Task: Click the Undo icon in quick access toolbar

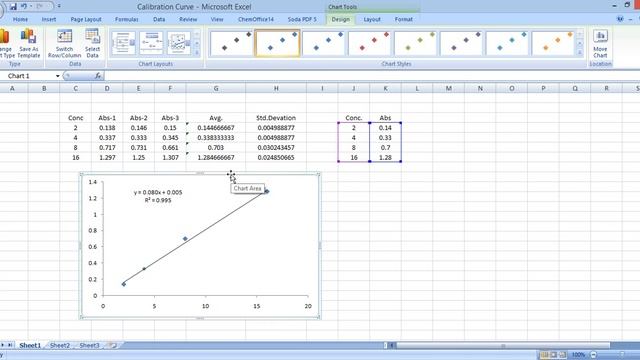Action: pyautogui.click(x=24, y=7)
